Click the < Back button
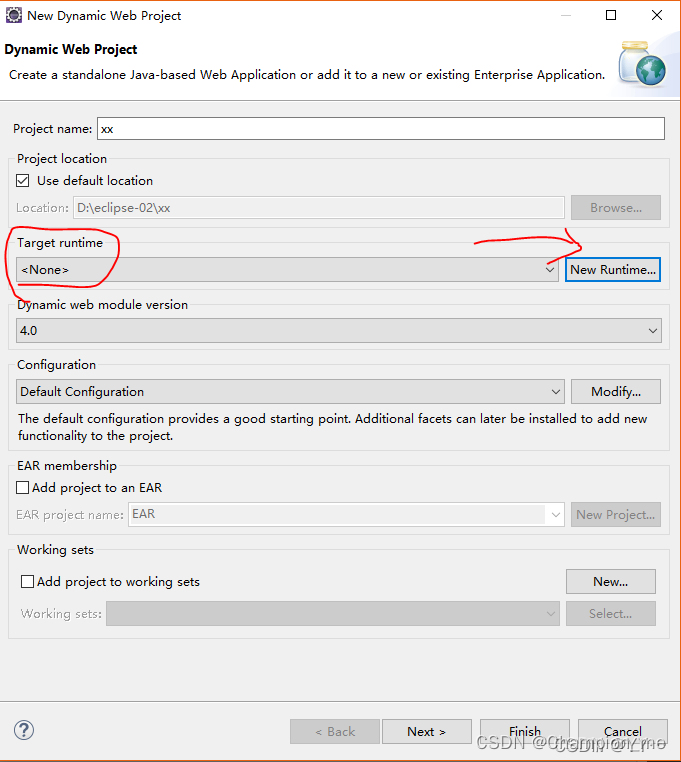Viewport: 681px width, 762px height. (x=335, y=731)
